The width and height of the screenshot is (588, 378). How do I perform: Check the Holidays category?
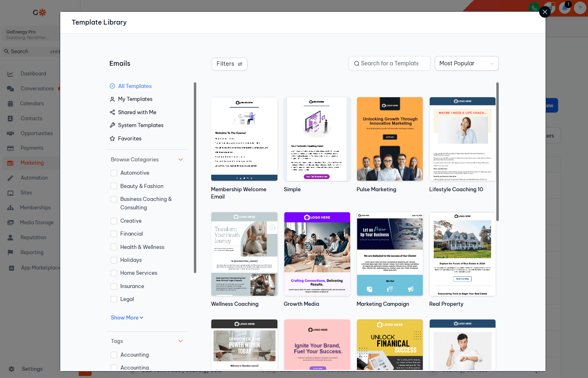point(114,260)
